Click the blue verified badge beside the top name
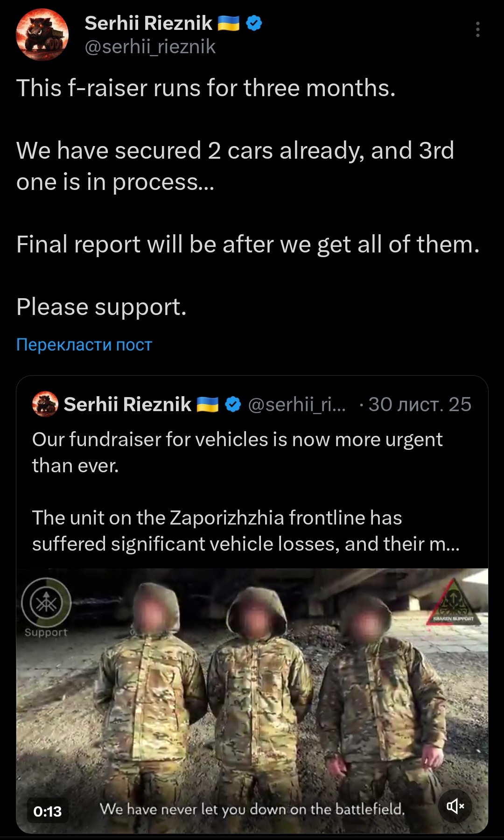 point(254,23)
